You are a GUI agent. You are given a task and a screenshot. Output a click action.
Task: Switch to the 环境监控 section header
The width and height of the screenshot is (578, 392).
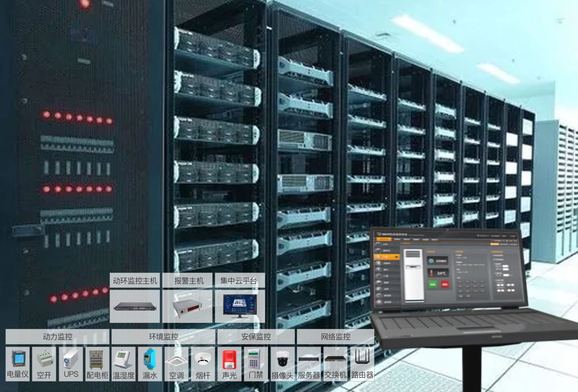pyautogui.click(x=163, y=336)
